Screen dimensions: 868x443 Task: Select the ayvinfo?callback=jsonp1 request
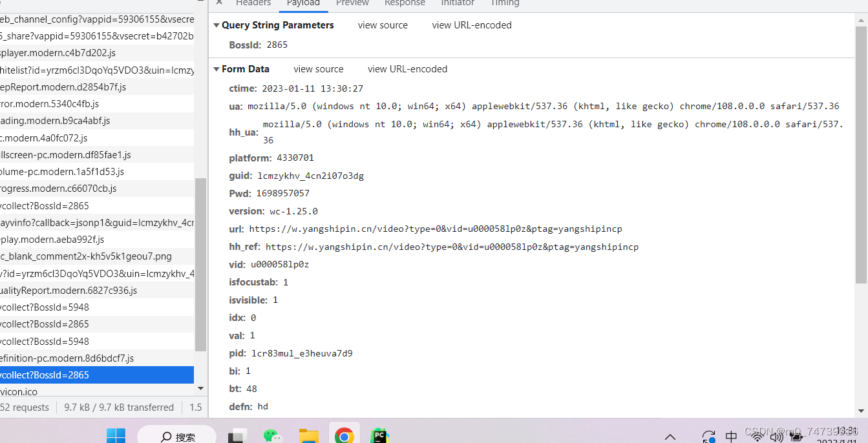97,223
